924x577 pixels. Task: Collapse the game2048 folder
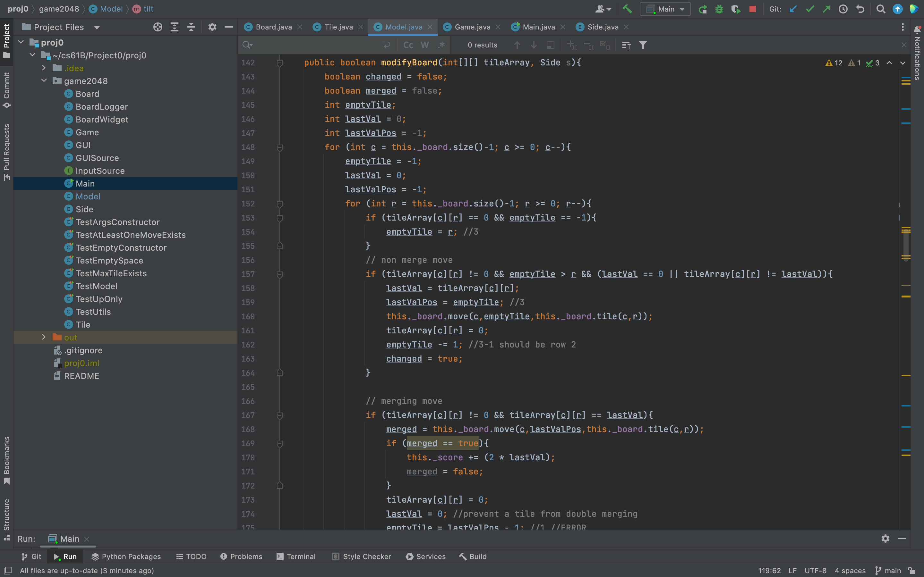click(44, 80)
